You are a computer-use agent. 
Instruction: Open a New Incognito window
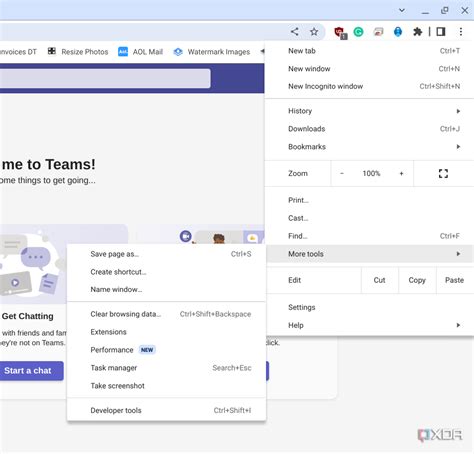369,86
